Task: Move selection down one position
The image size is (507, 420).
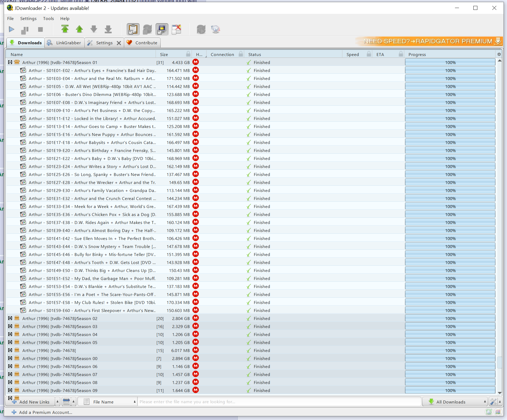Action: [x=94, y=29]
